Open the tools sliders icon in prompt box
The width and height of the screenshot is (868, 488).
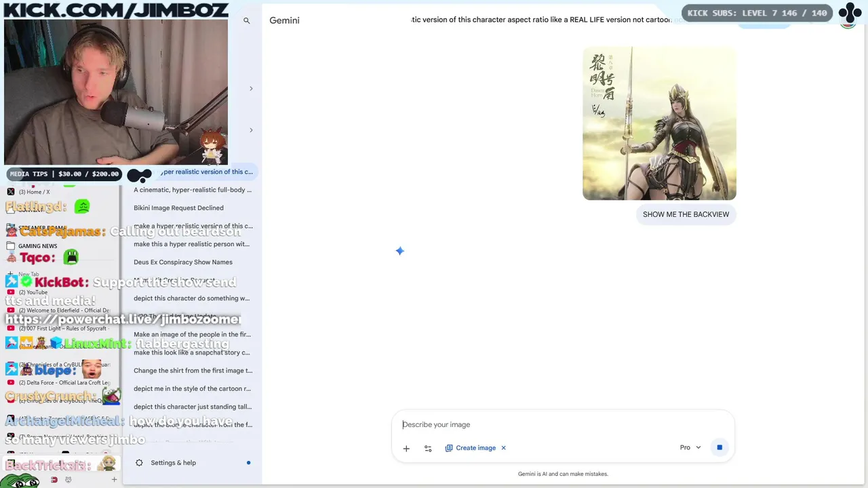click(x=428, y=448)
